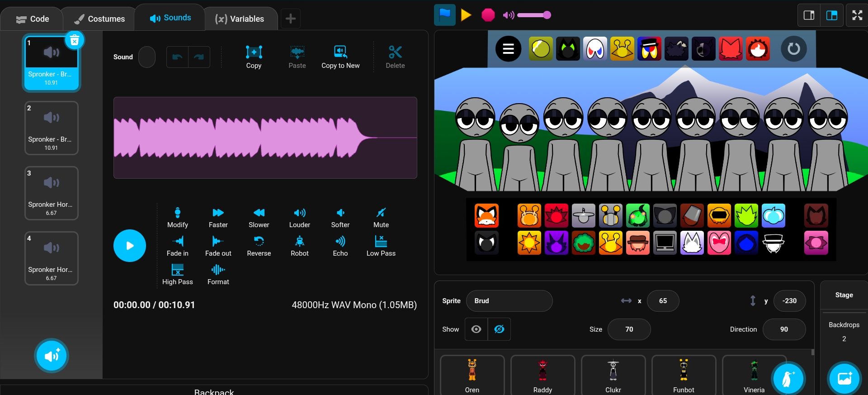Viewport: 868px width, 395px height.
Task: Apply the Low Pass filter
Action: tap(381, 246)
